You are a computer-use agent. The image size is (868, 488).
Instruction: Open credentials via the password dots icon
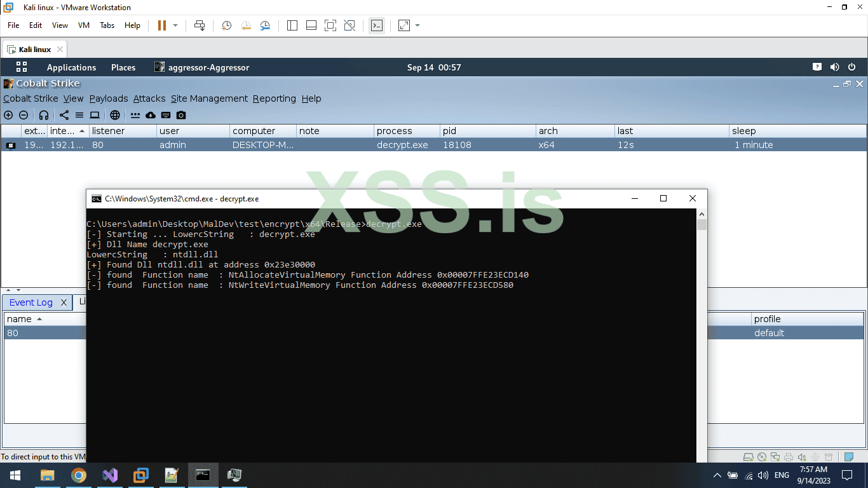[x=135, y=115]
